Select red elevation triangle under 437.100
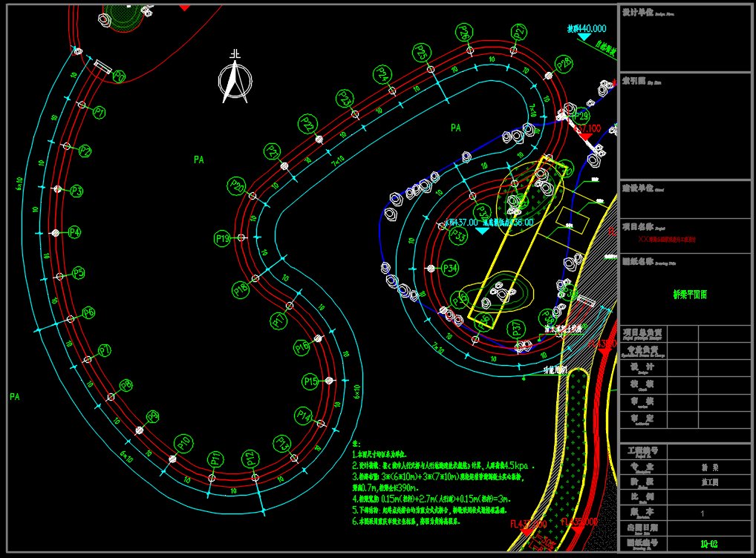 point(585,137)
